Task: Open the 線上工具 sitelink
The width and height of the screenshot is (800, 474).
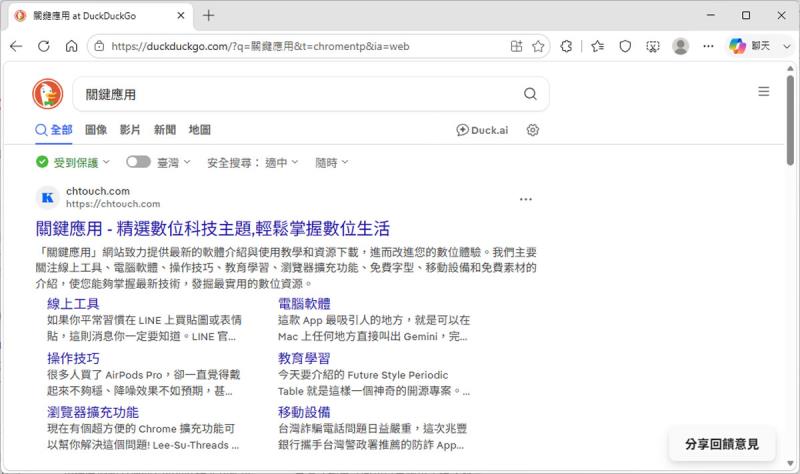Action: (73, 304)
